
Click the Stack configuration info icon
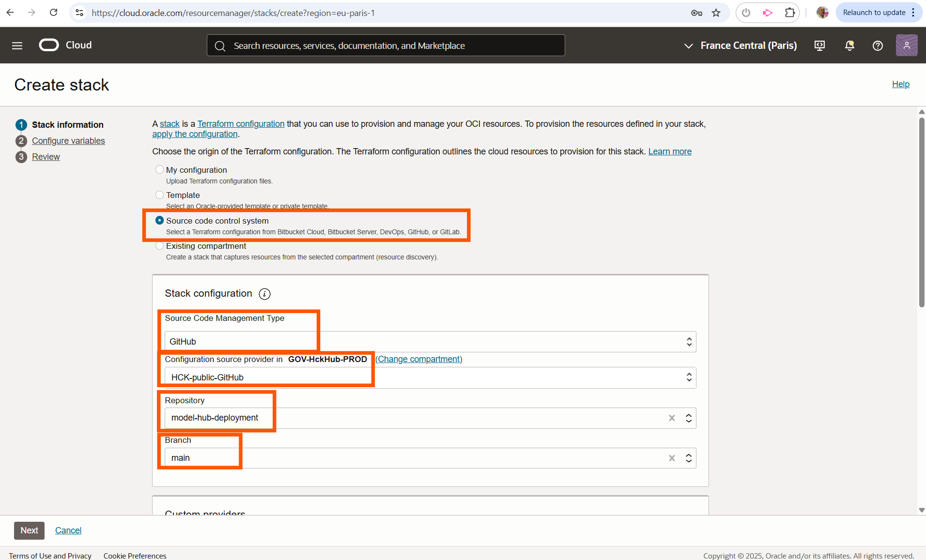pos(264,294)
